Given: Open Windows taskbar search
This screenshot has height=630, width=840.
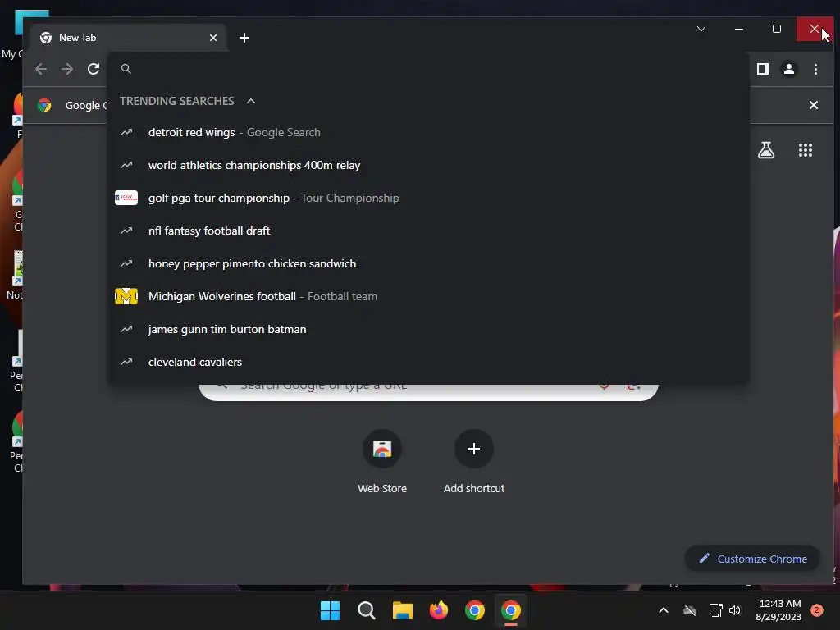Looking at the screenshot, I should tap(367, 610).
